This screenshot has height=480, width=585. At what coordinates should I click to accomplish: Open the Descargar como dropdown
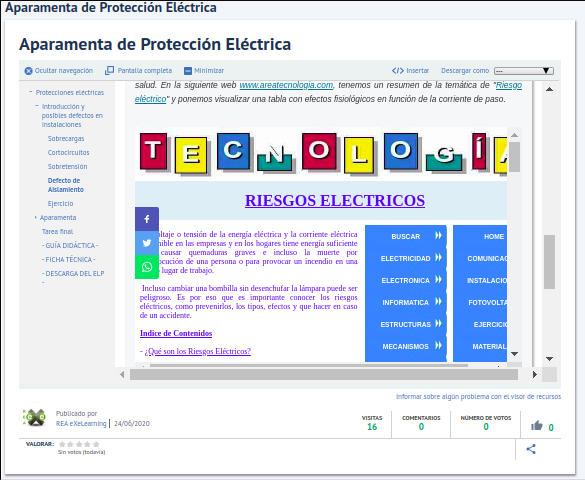coord(524,71)
